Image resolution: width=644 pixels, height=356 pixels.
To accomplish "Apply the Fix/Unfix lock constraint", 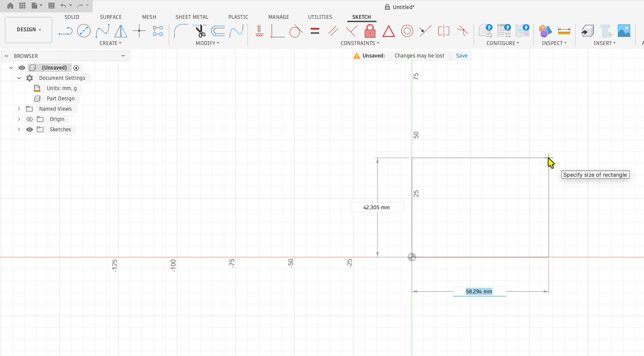I will coord(370,31).
